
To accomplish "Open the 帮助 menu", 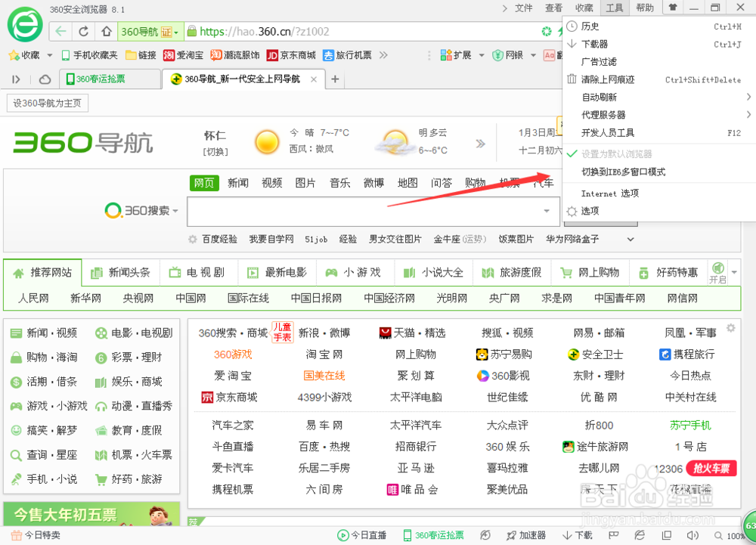I will click(x=645, y=8).
